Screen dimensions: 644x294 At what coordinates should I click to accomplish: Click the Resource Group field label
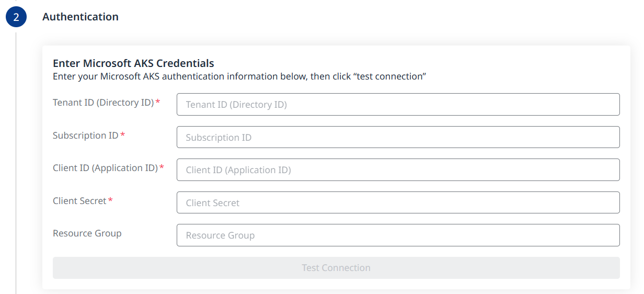(x=87, y=233)
